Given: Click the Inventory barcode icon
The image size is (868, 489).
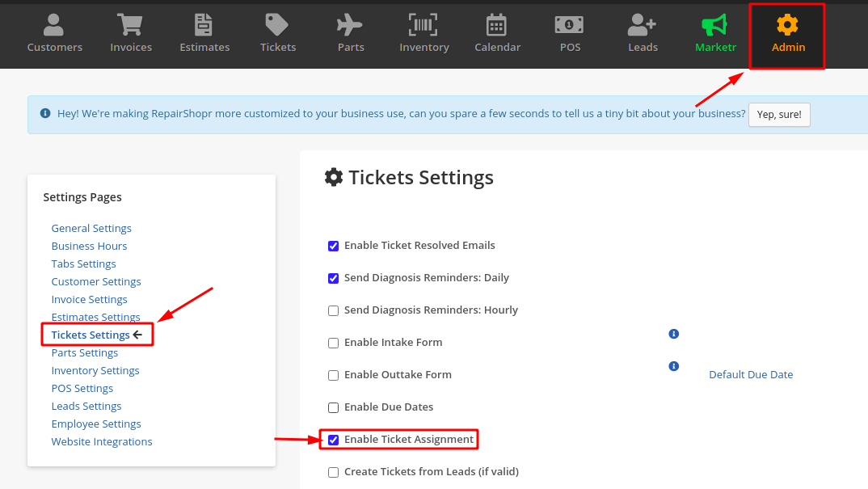Looking at the screenshot, I should [x=423, y=25].
